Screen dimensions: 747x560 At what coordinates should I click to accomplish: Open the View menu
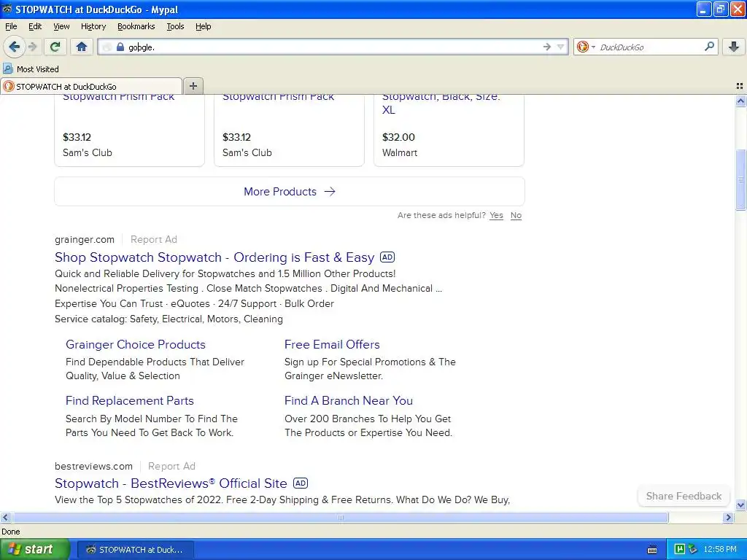click(x=61, y=26)
